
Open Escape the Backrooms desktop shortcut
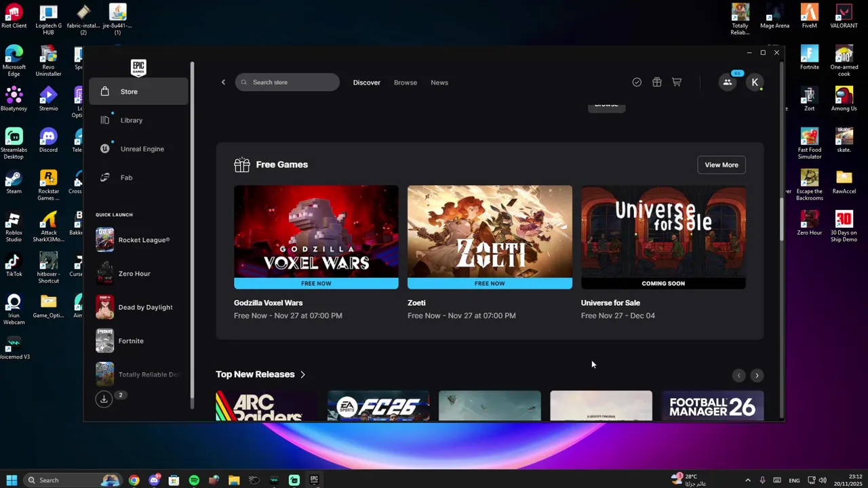[x=809, y=185]
